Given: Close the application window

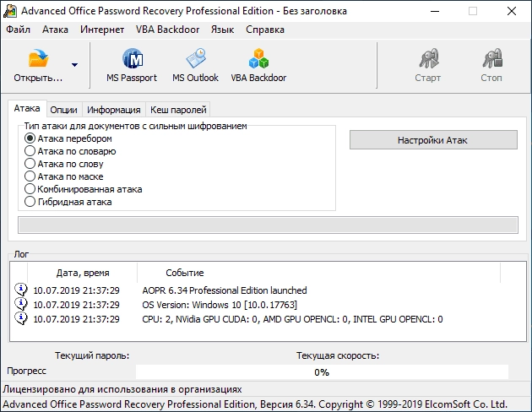Looking at the screenshot, I should (x=511, y=11).
